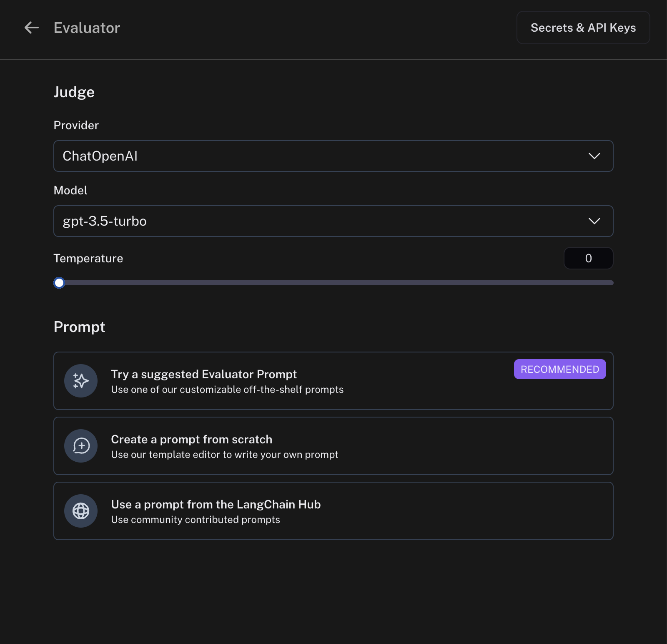The width and height of the screenshot is (667, 644).
Task: Click the 'Use our template editor' description text
Action: 225,455
